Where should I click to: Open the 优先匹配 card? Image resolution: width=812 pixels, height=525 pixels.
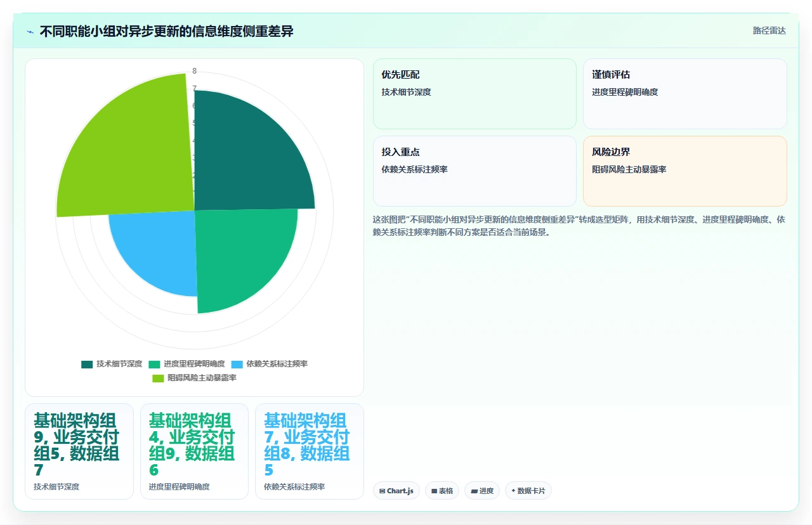(x=475, y=94)
